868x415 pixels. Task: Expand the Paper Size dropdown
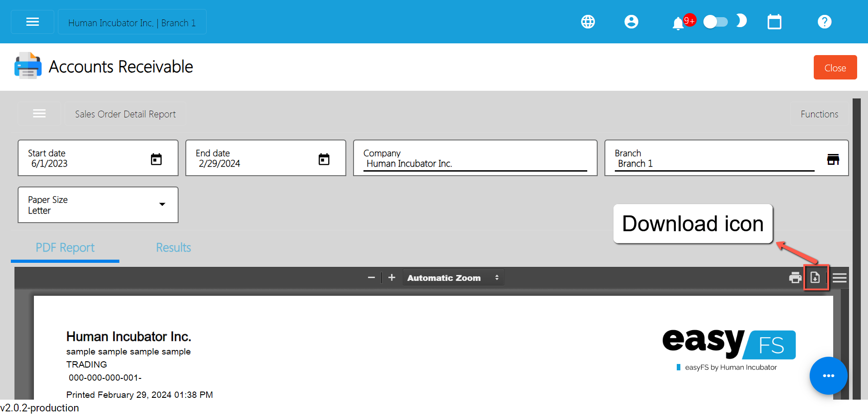(98, 205)
